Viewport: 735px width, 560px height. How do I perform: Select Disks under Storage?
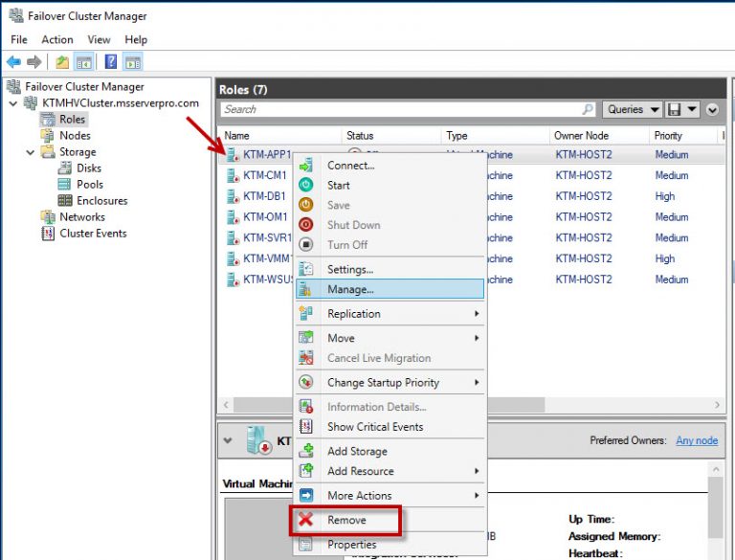point(89,168)
